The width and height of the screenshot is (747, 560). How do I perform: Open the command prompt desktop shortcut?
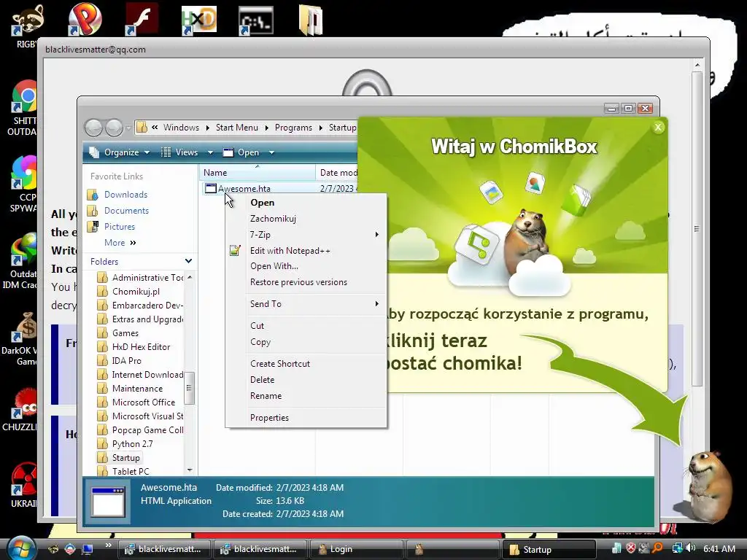(x=256, y=20)
